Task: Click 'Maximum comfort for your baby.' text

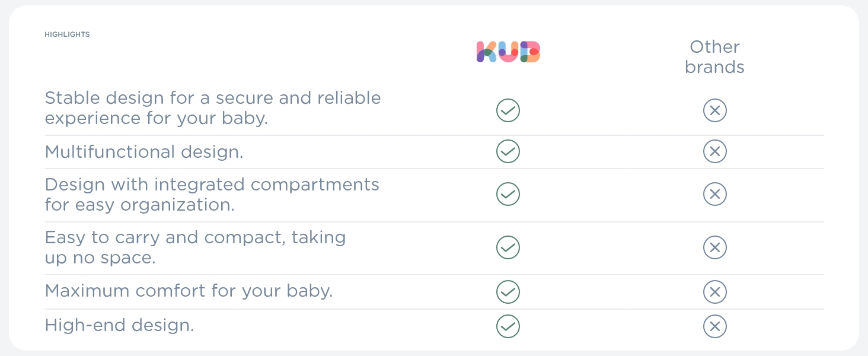Action: [x=189, y=291]
